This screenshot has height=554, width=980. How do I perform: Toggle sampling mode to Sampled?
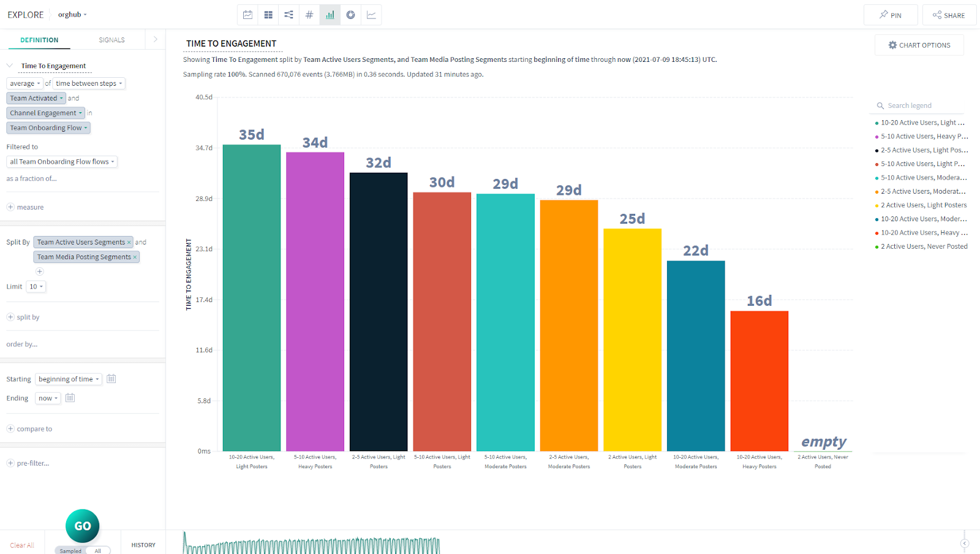tap(70, 550)
